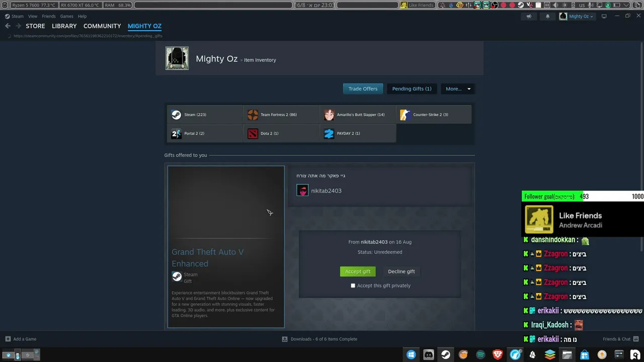Open the Friends menu
Image resolution: width=644 pixels, height=362 pixels.
pos(49,16)
